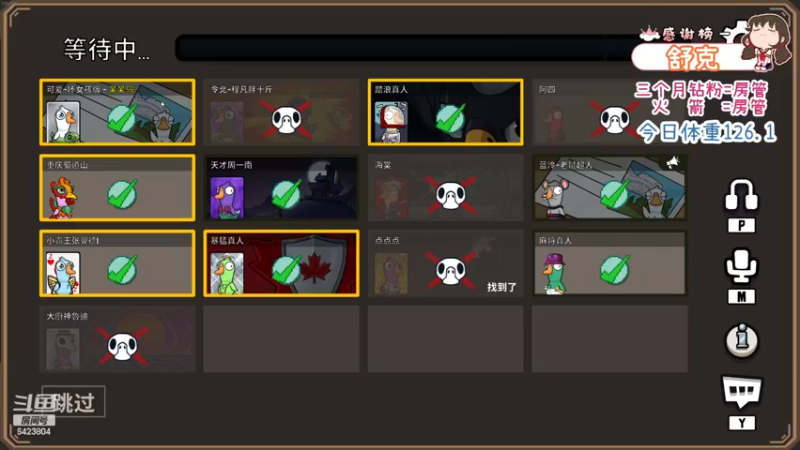The width and height of the screenshot is (800, 450).
Task: Click green checkmark on 天才周一南 card
Action: click(x=286, y=194)
